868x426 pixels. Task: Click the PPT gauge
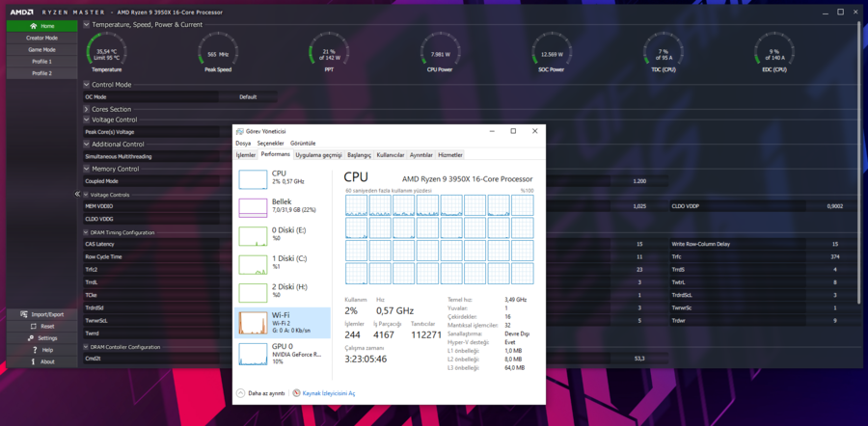(330, 53)
